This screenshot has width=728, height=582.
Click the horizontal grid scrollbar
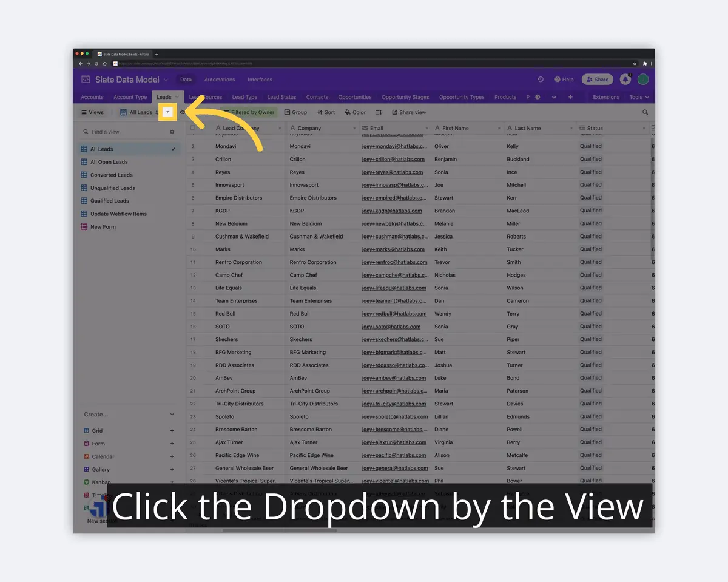[280, 530]
